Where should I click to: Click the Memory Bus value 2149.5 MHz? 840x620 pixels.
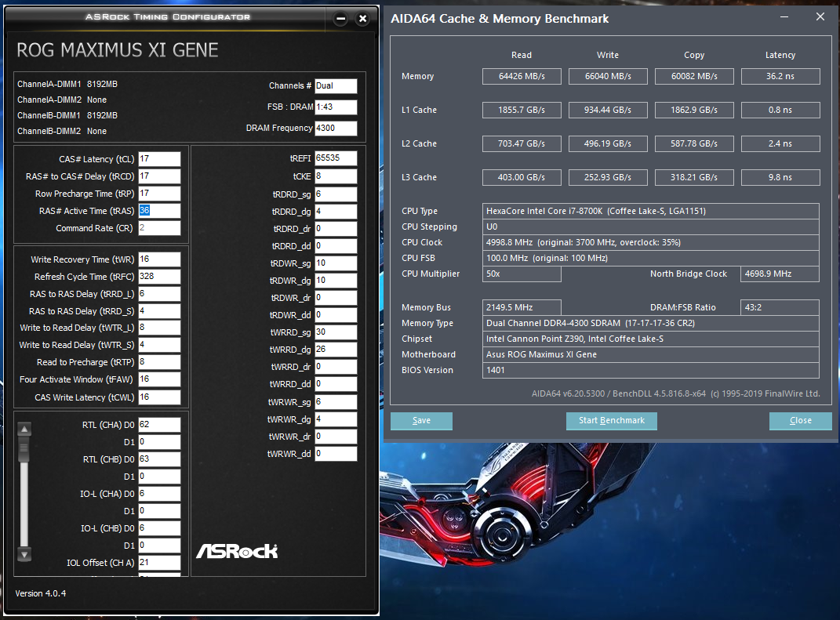522,307
